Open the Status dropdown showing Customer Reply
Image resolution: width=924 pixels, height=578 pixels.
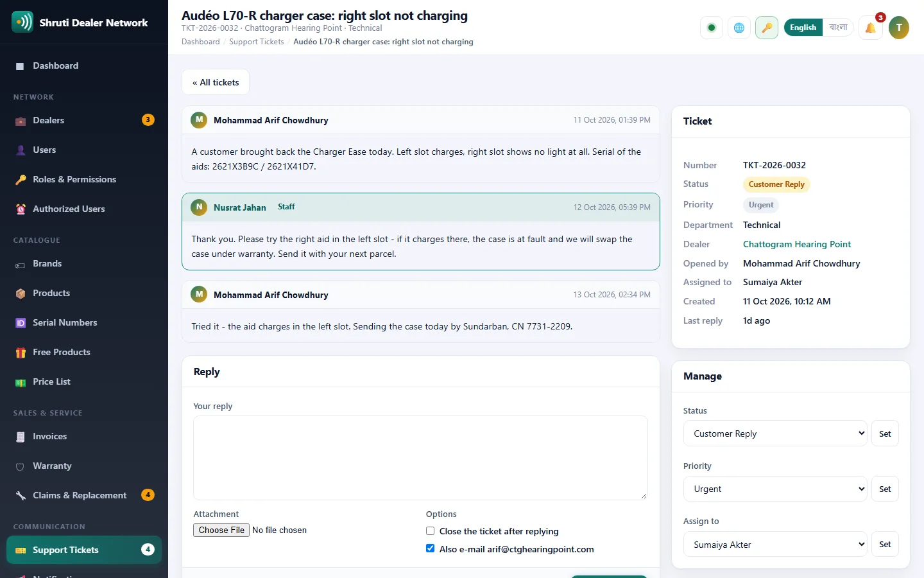click(x=775, y=433)
